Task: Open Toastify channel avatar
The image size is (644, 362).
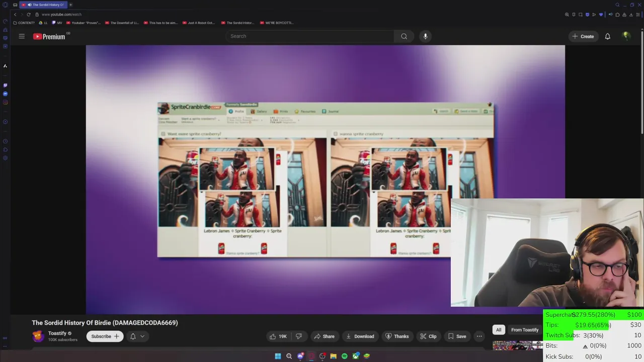Action: (38, 336)
